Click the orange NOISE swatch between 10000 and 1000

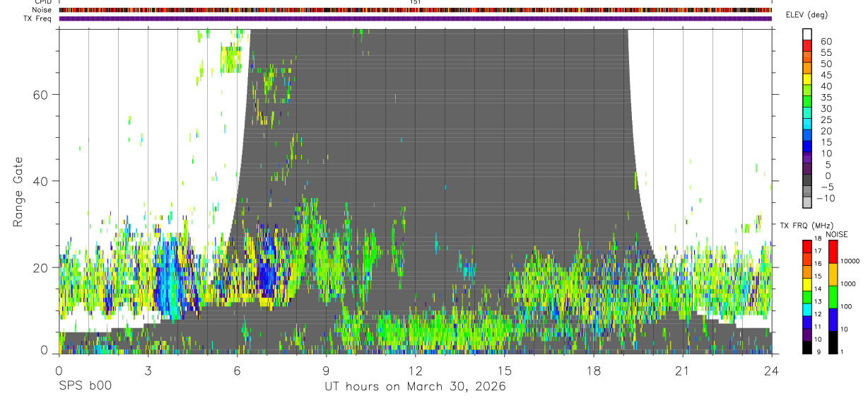point(833,274)
